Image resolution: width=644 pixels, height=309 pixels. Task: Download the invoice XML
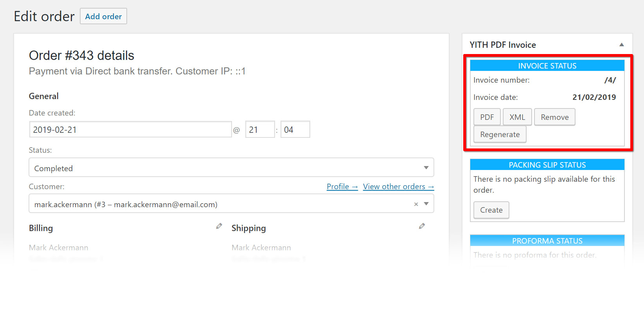(x=517, y=117)
